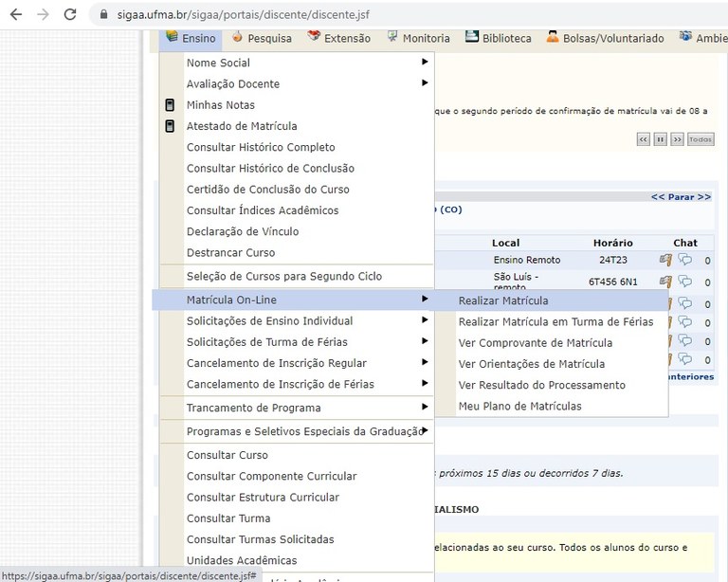Reload the page with the refresh icon
Viewport: 728px width, 582px height.
pyautogui.click(x=69, y=15)
